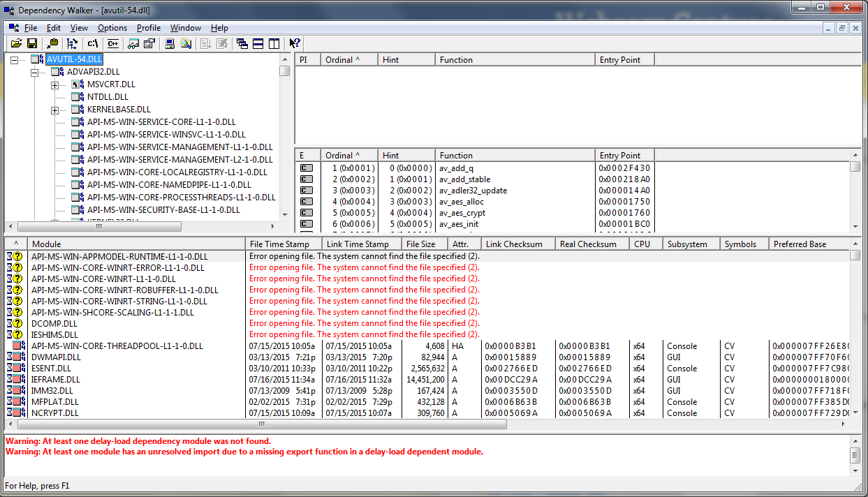Sort exports list by Function column header
Image resolution: width=868 pixels, height=497 pixels.
(x=515, y=156)
